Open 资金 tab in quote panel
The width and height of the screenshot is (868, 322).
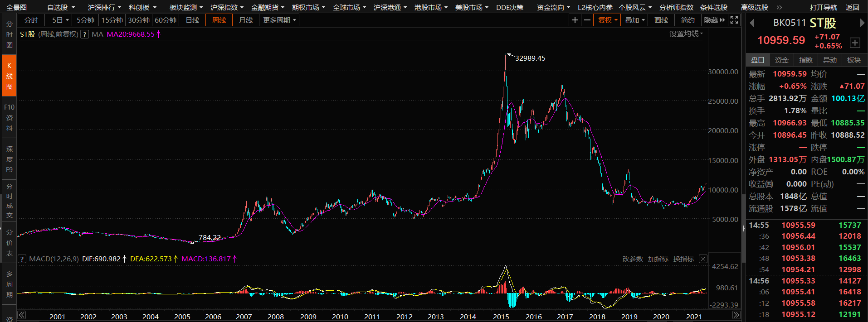coord(781,60)
